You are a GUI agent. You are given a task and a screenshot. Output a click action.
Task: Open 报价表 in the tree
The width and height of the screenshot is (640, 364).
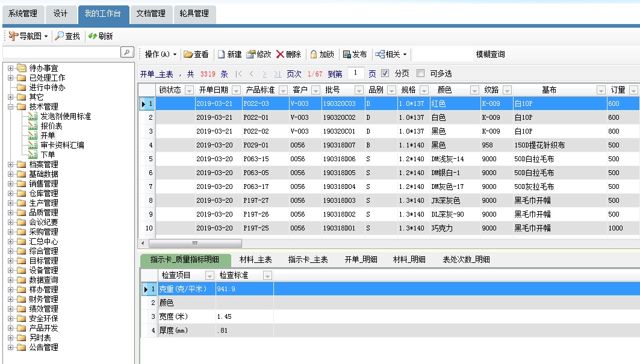(51, 126)
